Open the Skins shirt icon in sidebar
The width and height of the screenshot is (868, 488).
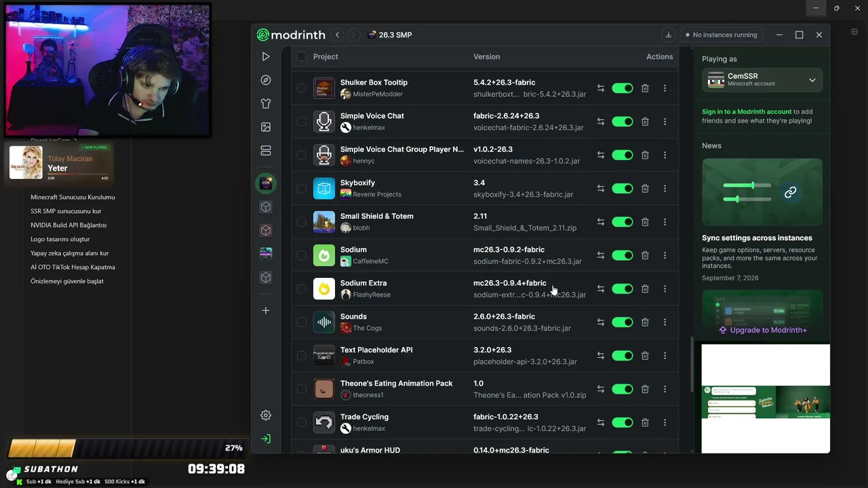pyautogui.click(x=266, y=104)
